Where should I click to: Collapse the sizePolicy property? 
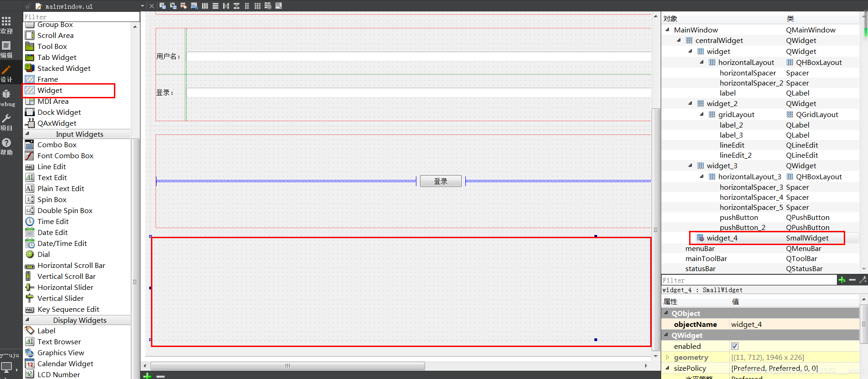667,368
